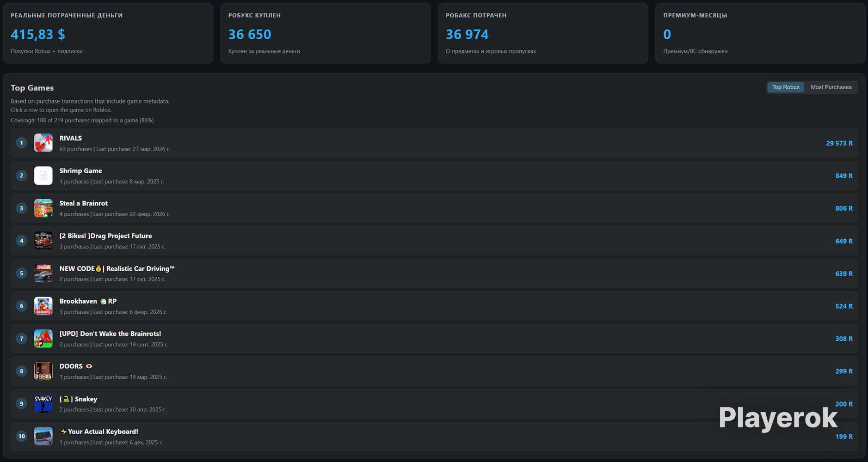Select the Realistic Car Driving game icon
The width and height of the screenshot is (868, 462).
click(43, 273)
